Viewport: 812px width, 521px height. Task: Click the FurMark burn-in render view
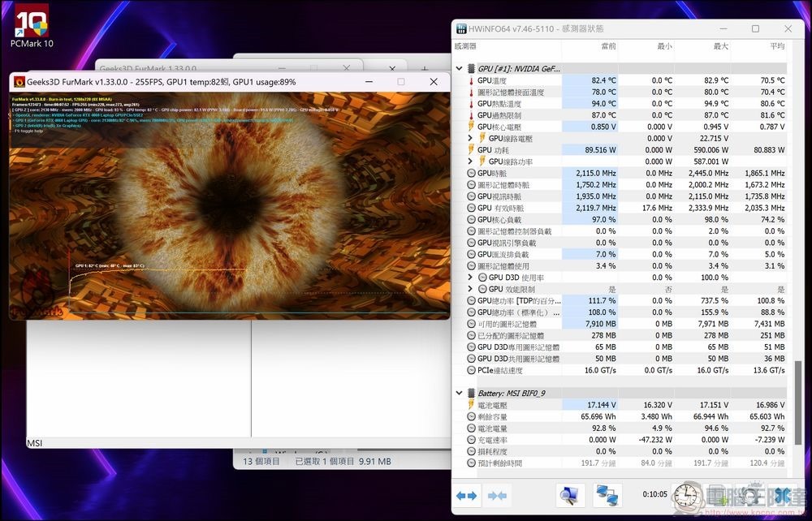click(x=229, y=203)
